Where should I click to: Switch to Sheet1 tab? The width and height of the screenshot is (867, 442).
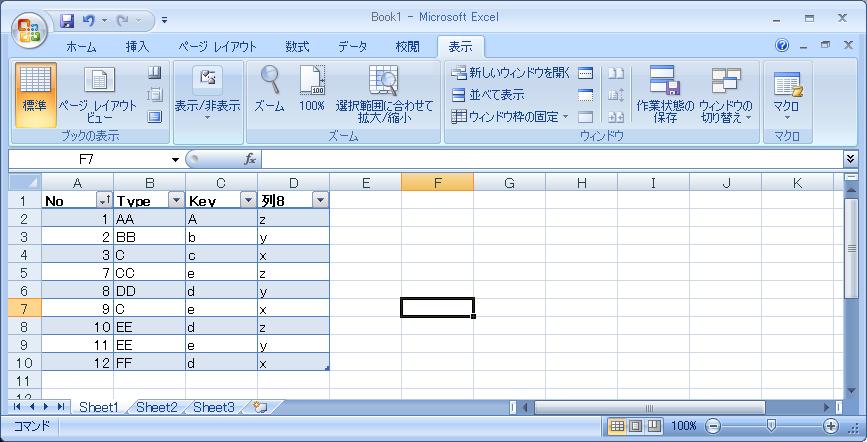tap(99, 408)
